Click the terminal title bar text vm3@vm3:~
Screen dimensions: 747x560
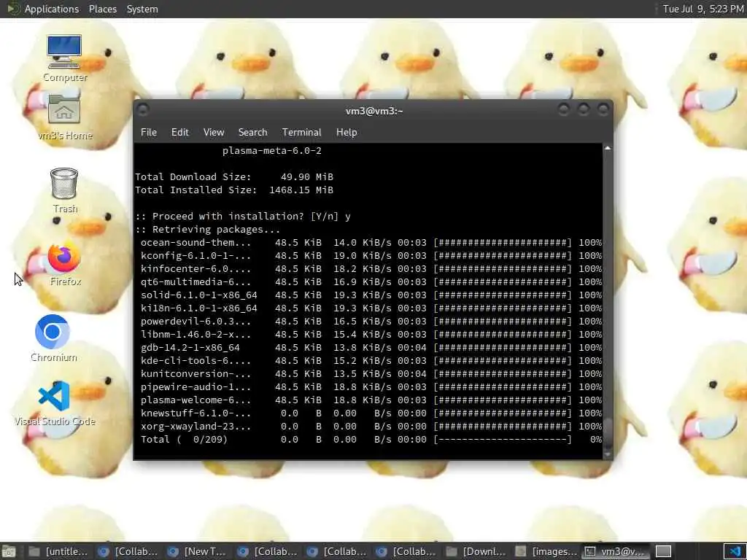coord(374,111)
